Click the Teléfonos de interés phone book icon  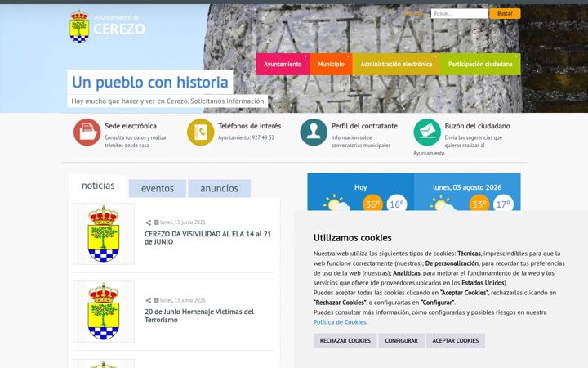click(x=200, y=132)
